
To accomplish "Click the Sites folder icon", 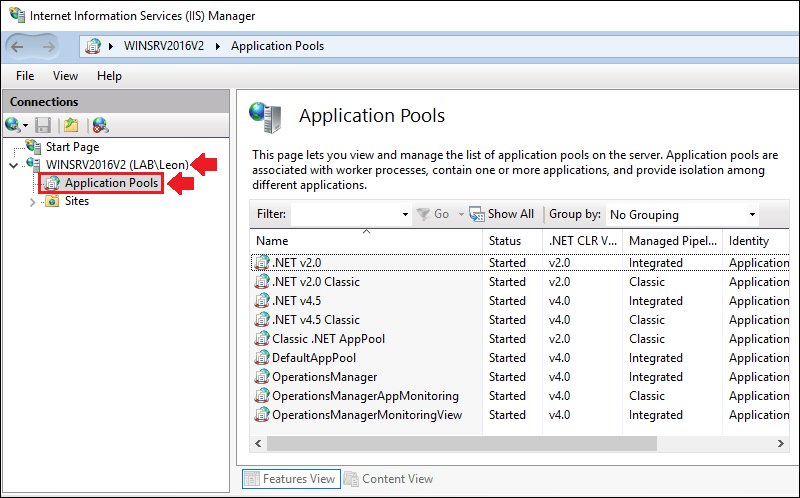I will tap(52, 201).
